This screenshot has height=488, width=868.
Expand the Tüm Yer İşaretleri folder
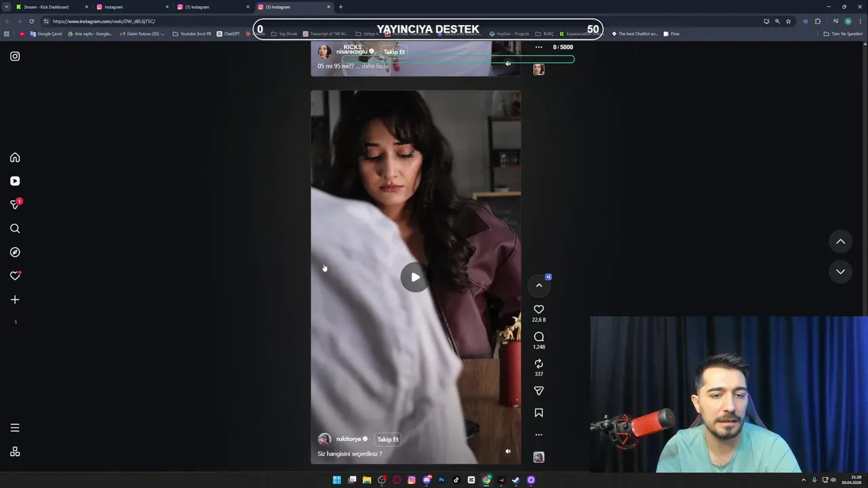[x=843, y=34]
